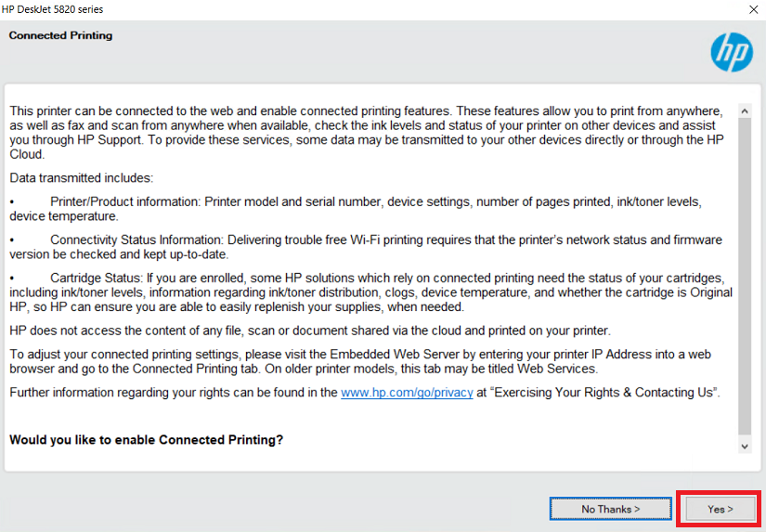
Task: Click the 'Would you like to enable' question
Action: coord(146,440)
